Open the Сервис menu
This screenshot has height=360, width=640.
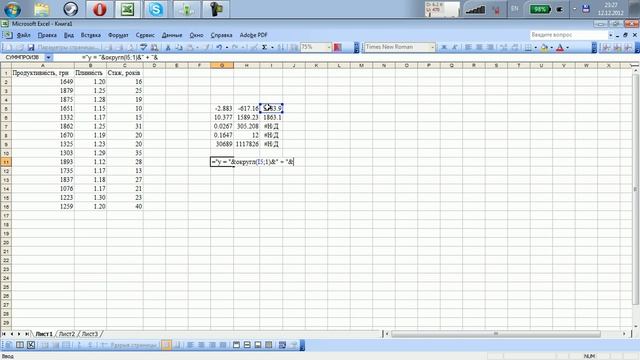tap(145, 35)
